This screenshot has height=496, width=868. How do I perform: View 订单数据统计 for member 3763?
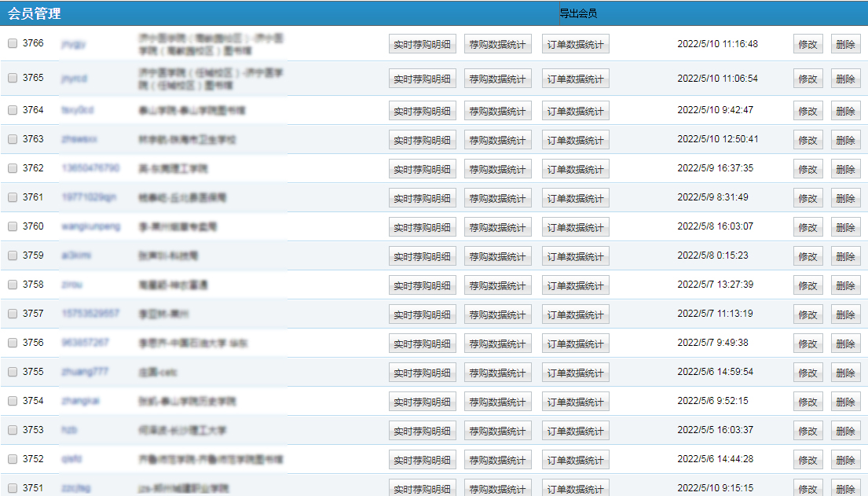(575, 140)
